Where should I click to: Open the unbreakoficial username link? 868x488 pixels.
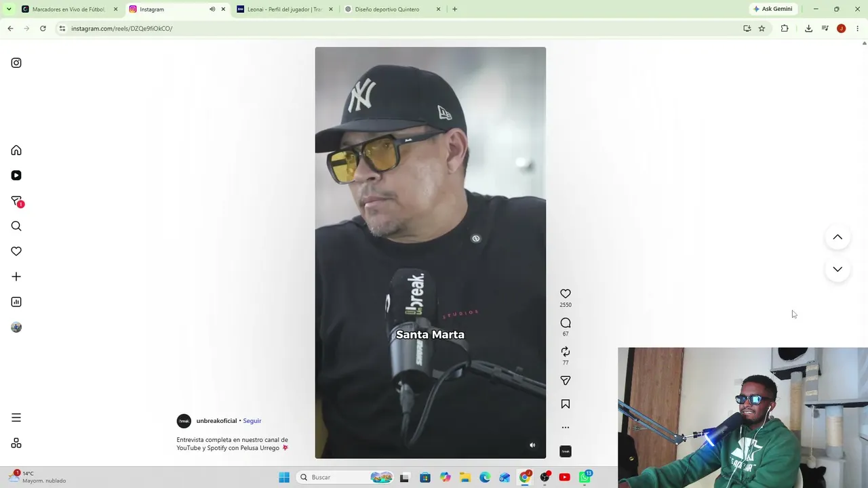click(216, 421)
